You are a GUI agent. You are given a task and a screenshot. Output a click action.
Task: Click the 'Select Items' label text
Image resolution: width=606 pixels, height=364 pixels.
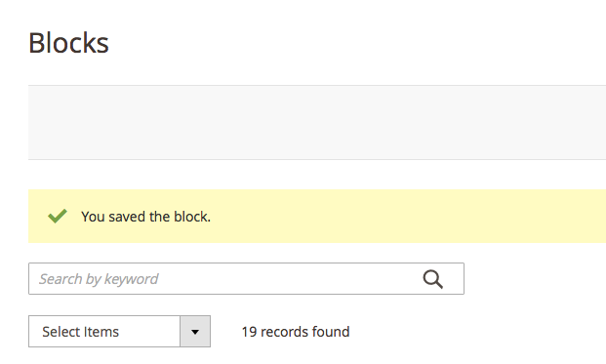pyautogui.click(x=80, y=332)
